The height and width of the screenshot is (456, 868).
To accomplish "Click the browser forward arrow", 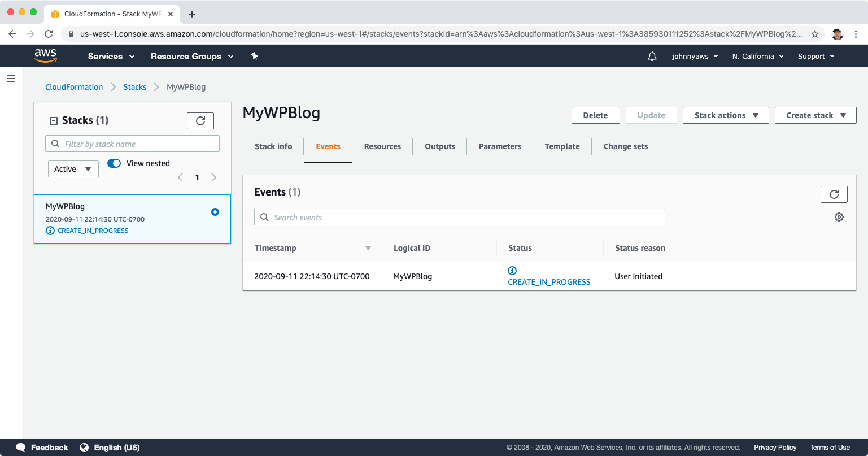I will pyautogui.click(x=30, y=34).
